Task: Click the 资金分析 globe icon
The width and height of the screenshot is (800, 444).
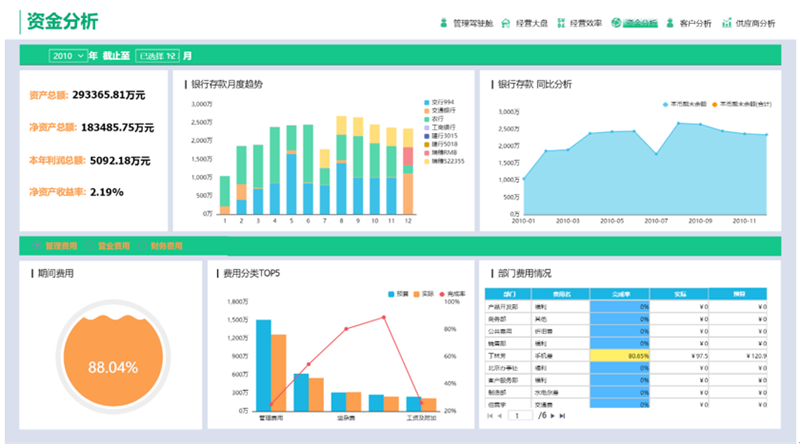Action: click(x=616, y=22)
